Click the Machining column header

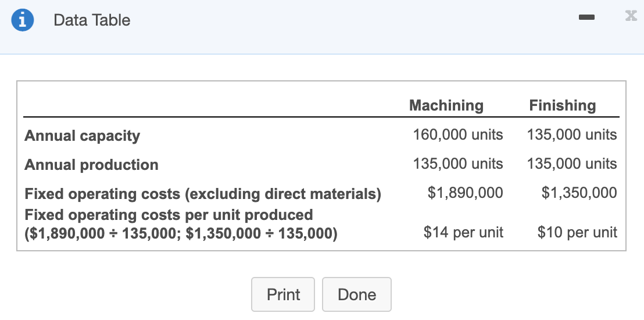click(446, 105)
